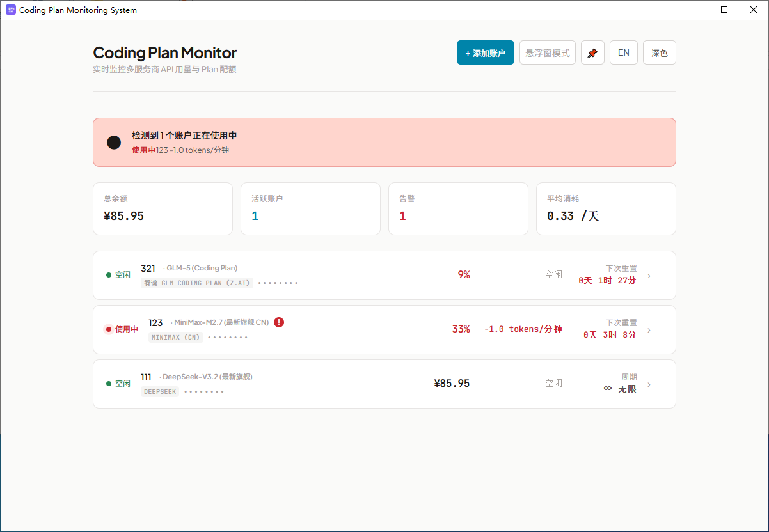Expand account 111 with its chevron
Viewport: 769px width, 532px height.
[649, 384]
